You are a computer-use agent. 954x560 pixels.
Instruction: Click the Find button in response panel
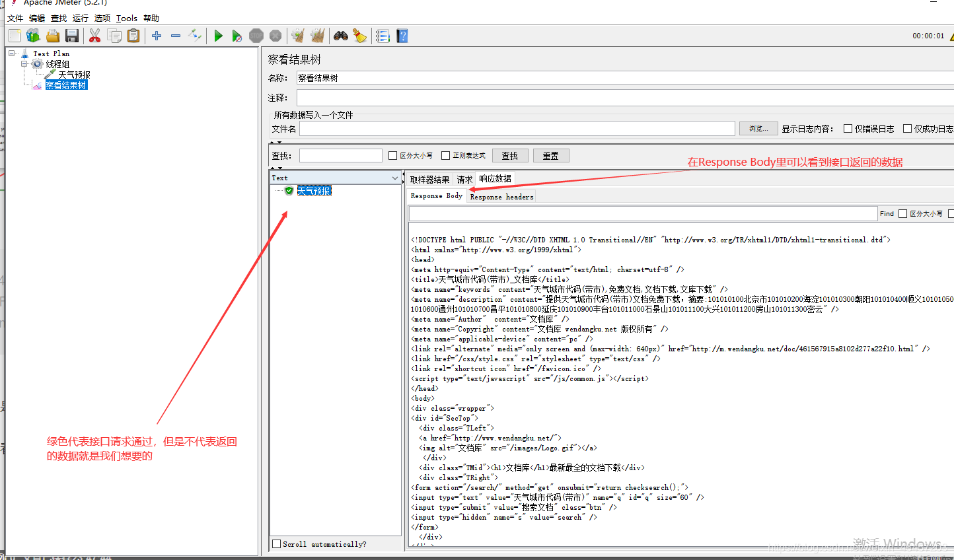click(887, 213)
